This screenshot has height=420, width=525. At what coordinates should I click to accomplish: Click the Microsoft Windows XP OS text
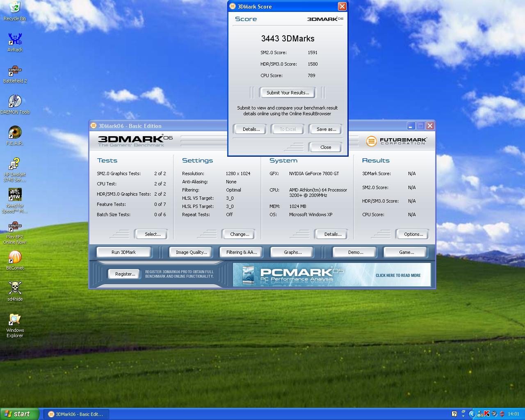point(310,215)
